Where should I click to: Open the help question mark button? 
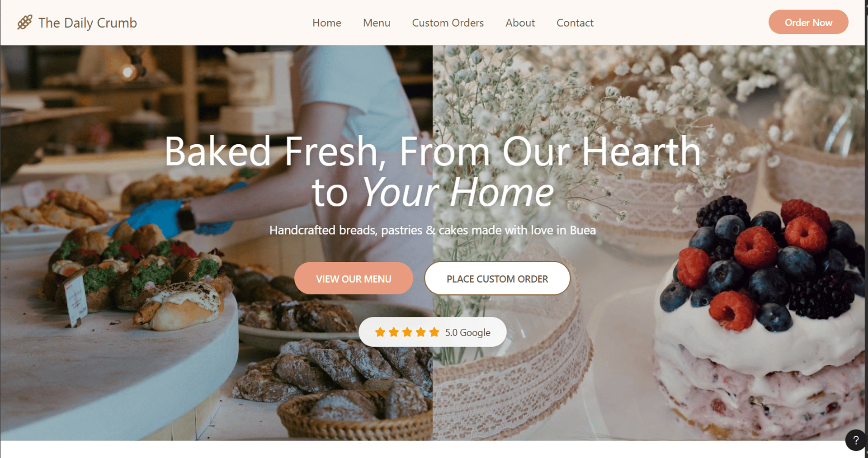tap(856, 440)
